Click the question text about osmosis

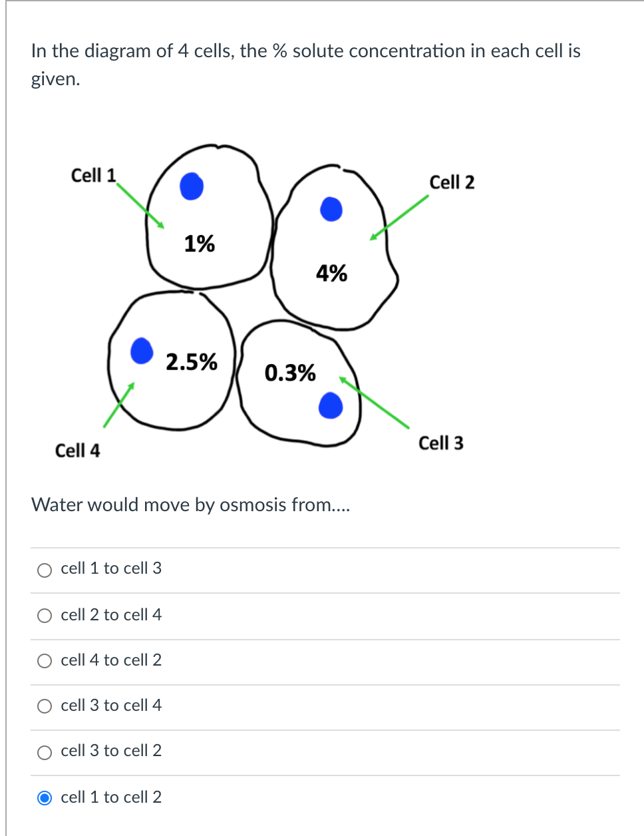[x=188, y=505]
